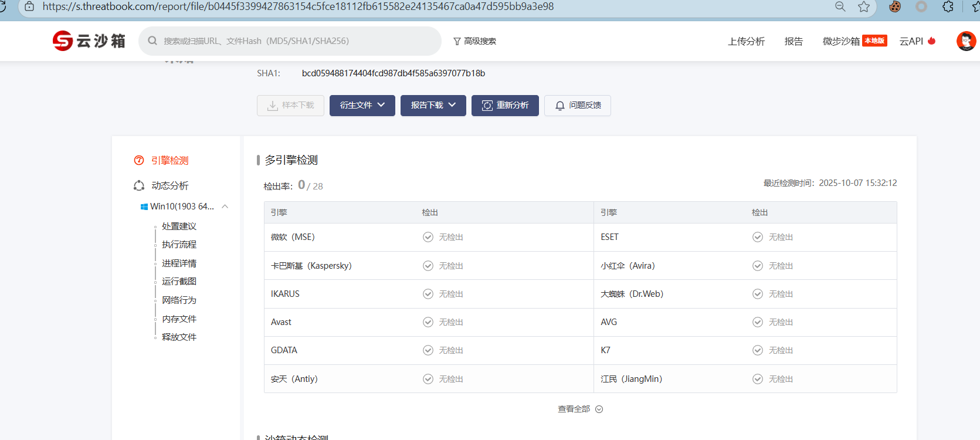Click the check icon in K7 row
The height and width of the screenshot is (440, 980).
(x=758, y=350)
